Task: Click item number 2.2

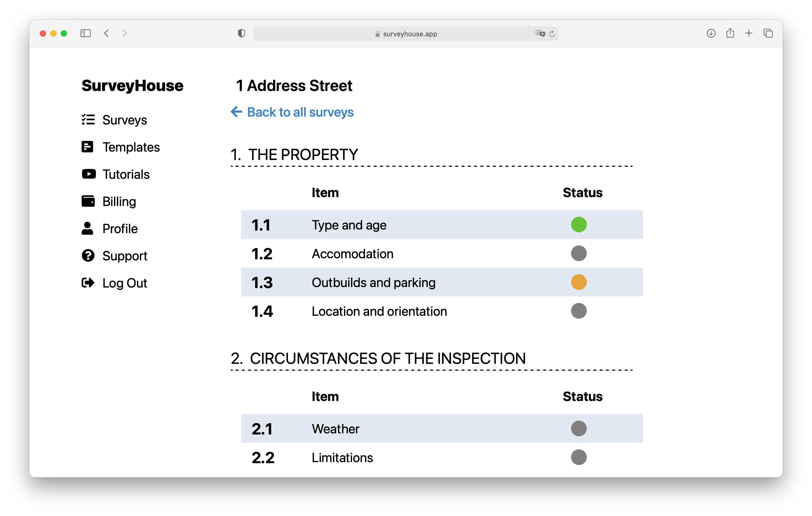Action: click(x=263, y=457)
